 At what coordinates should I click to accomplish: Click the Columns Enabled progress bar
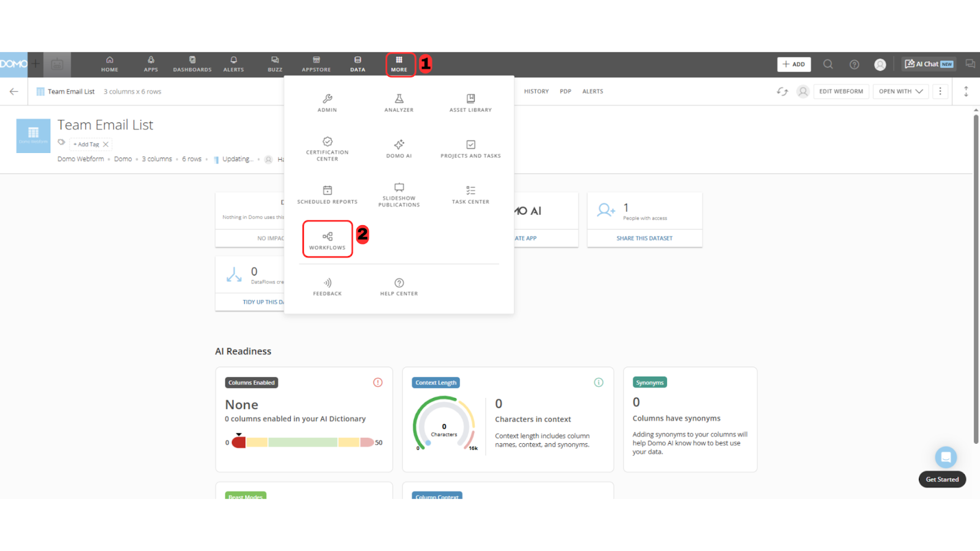tap(303, 442)
